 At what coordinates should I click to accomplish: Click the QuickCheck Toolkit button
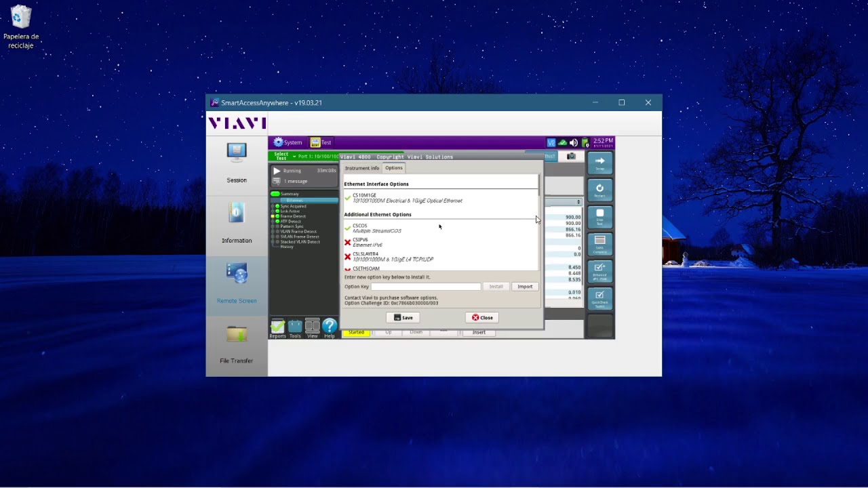click(599, 298)
